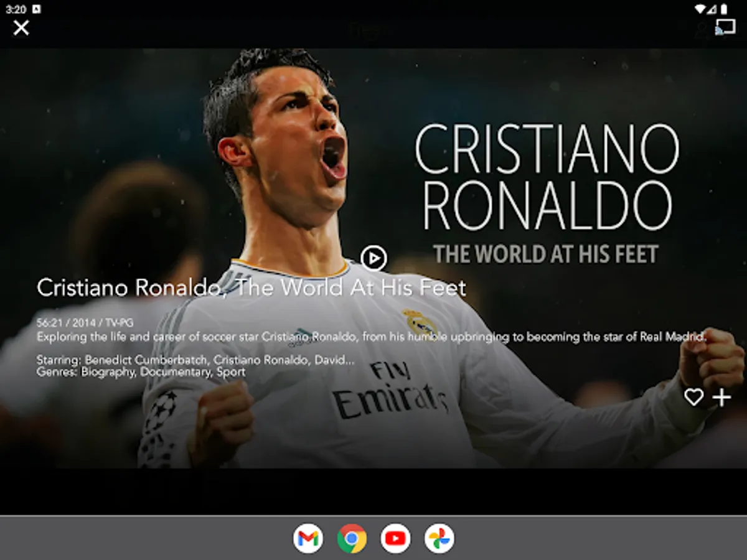Add movie to favorites with heart icon
Screen dimensions: 747x560
click(x=693, y=397)
